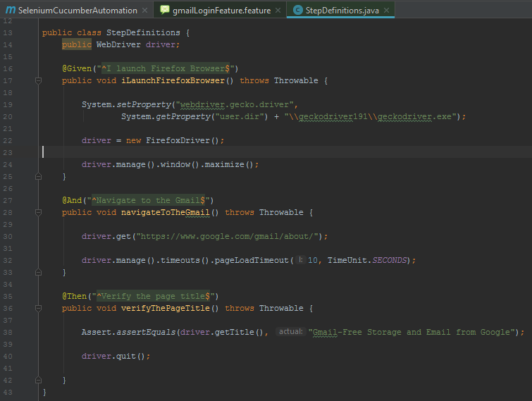Screen dimensions: 532x401
Task: Click Throwable on line 17
Action: pyautogui.click(x=296, y=81)
